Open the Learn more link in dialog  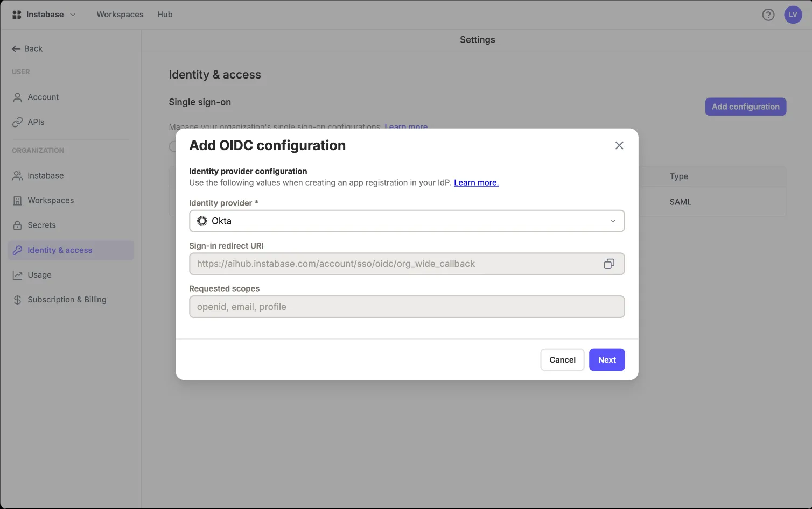[x=477, y=182]
